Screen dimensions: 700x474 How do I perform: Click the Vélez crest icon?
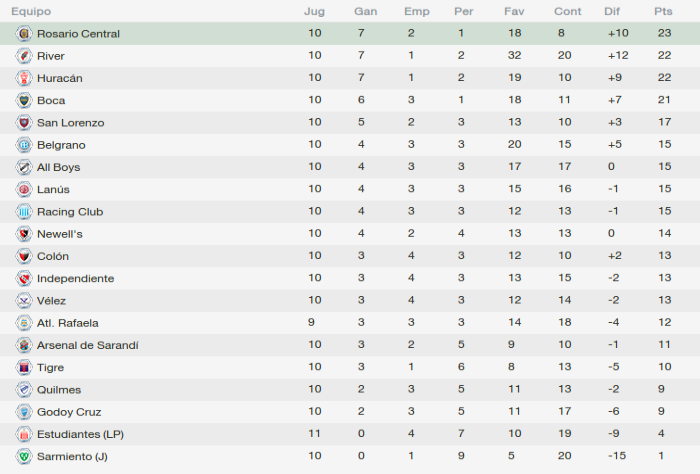click(x=24, y=300)
